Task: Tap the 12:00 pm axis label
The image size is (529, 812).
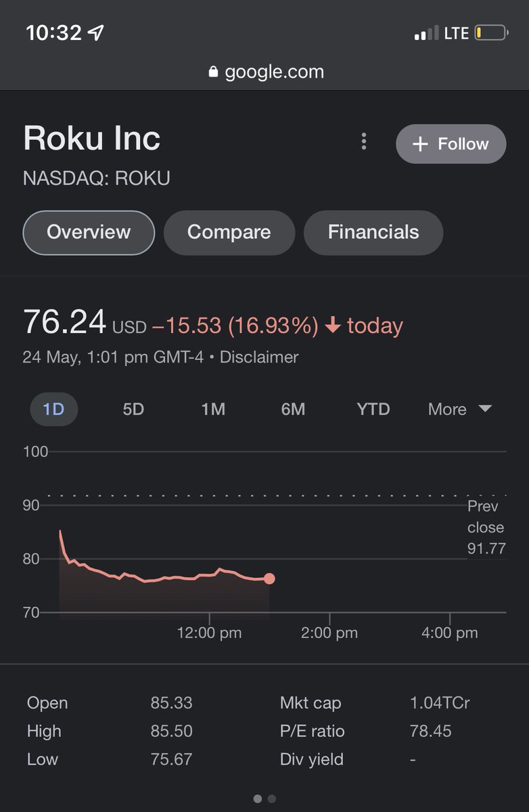Action: point(209,633)
